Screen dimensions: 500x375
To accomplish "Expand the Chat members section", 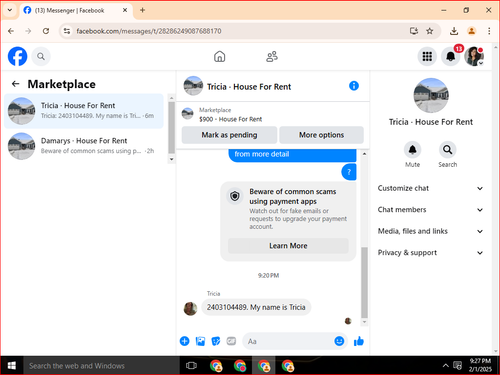I will point(430,210).
